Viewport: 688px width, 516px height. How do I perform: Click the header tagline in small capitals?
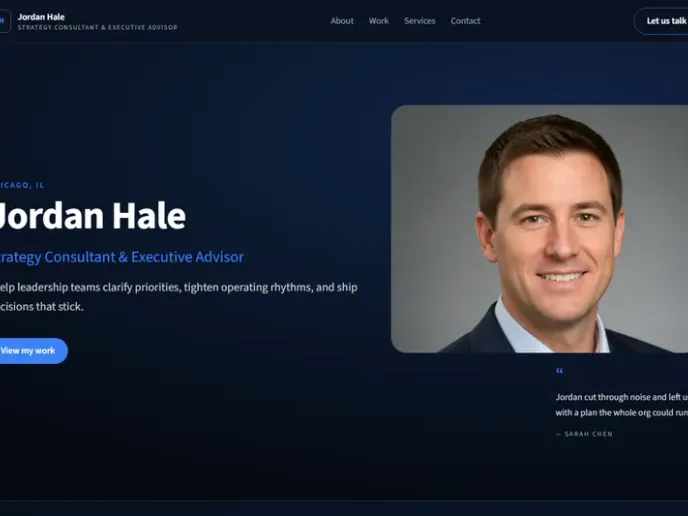click(97, 27)
